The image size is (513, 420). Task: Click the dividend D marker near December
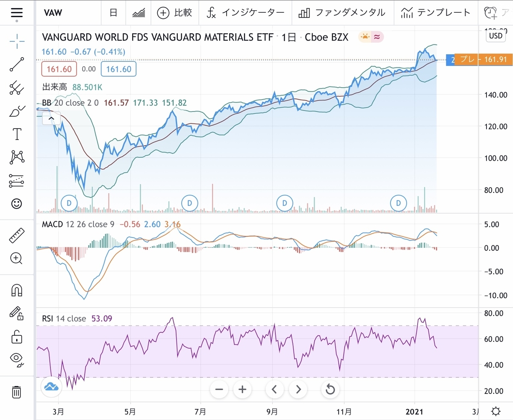tap(399, 203)
